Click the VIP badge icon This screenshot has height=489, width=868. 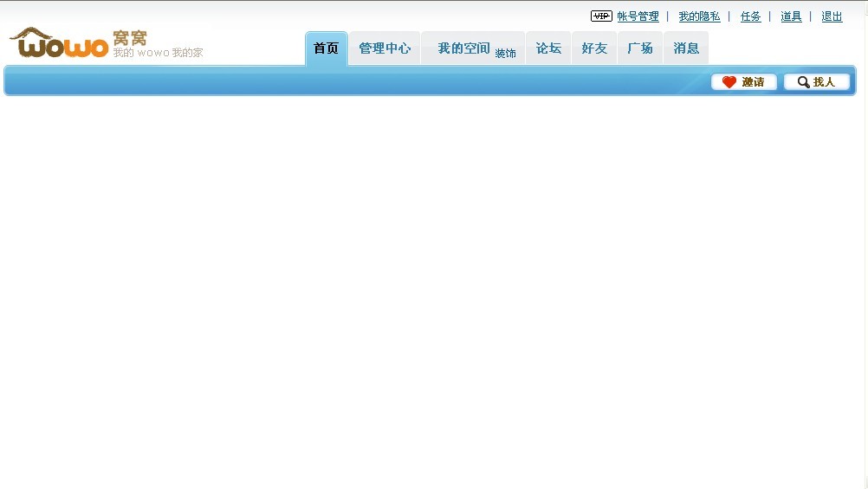601,16
